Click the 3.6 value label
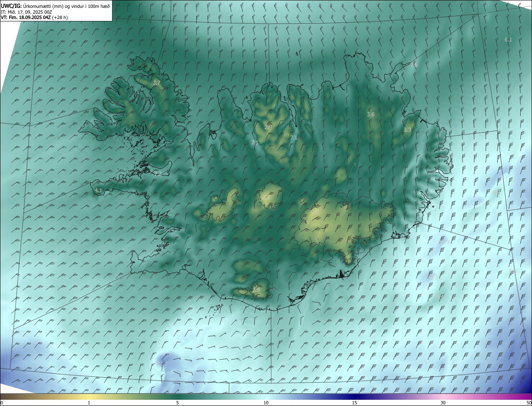The image size is (532, 406). 371,115
